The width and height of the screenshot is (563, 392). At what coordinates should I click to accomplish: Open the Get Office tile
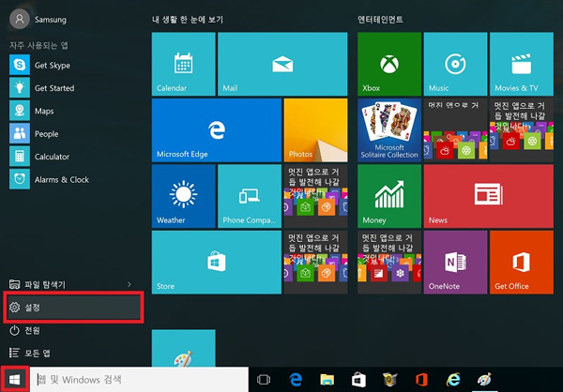[522, 262]
